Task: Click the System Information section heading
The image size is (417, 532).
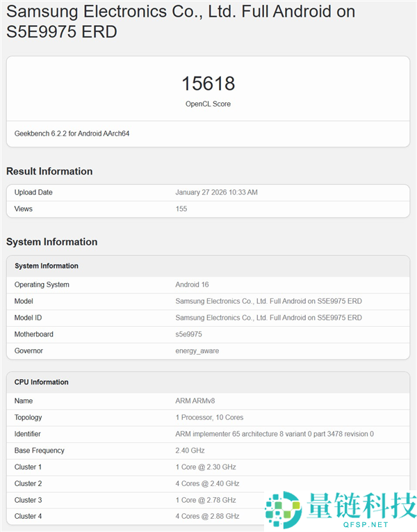Action: [51, 242]
